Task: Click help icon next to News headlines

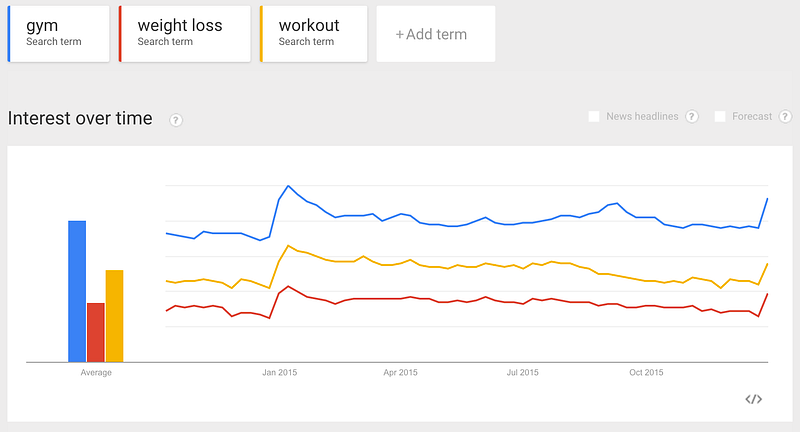Action: click(692, 116)
